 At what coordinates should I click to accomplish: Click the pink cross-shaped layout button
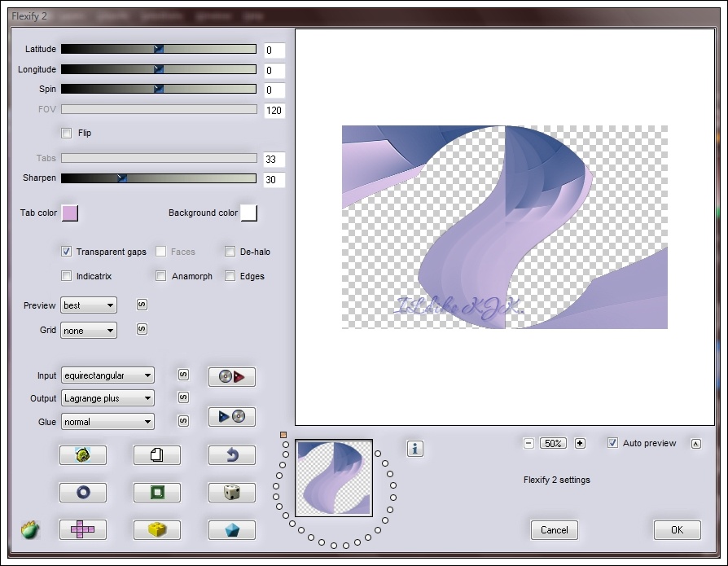pyautogui.click(x=82, y=530)
